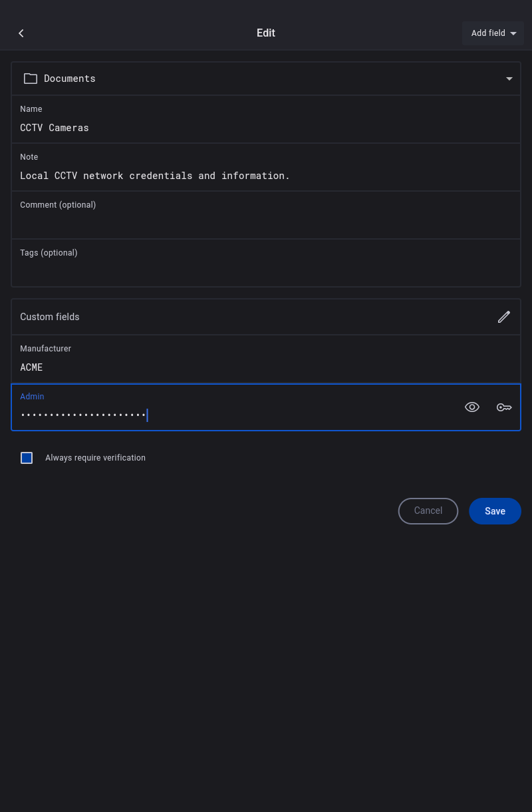This screenshot has height=812, width=532.
Task: Expand the Documents folder selector arrow
Action: (509, 79)
